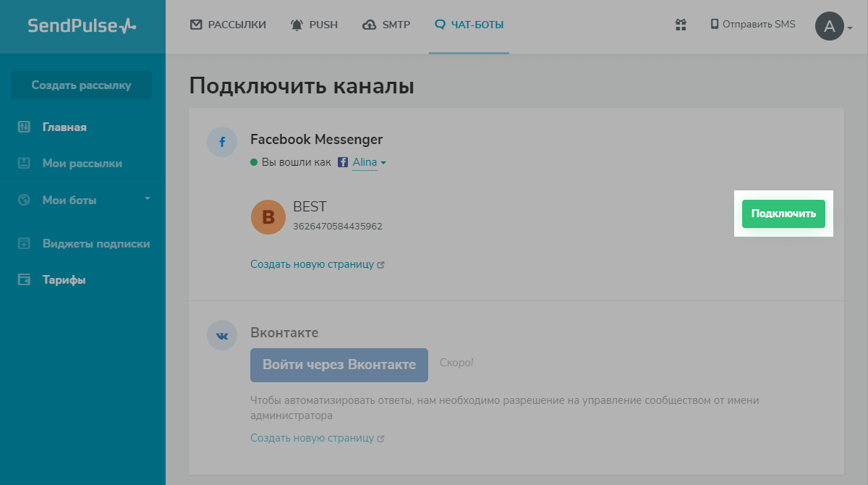
Task: Click "Отправить SMS" in the header
Action: point(752,25)
